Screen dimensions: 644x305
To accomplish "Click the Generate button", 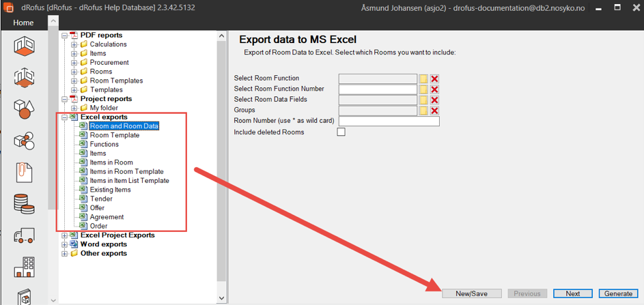I will pos(618,293).
